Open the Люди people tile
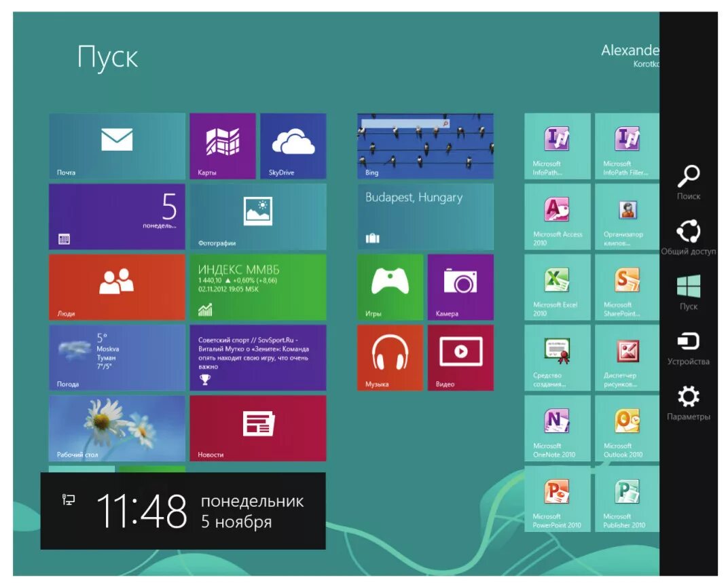This screenshot has height=583, width=728. [117, 287]
